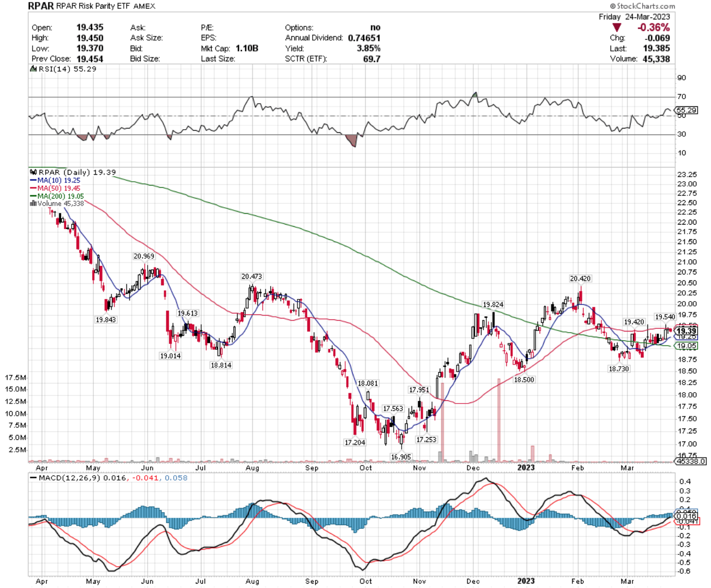The height and width of the screenshot is (588, 711).
Task: Click the RSI(14) 55.29 legend label
Action: tap(67, 69)
